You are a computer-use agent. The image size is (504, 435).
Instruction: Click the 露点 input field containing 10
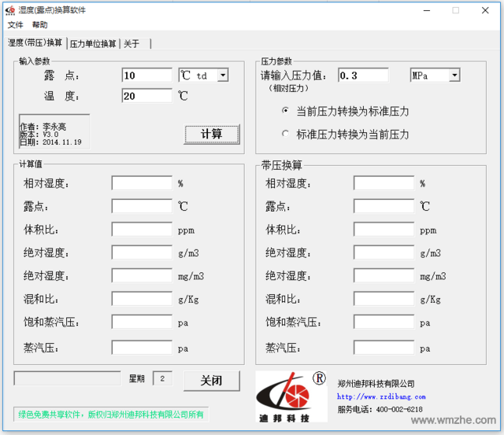point(147,76)
